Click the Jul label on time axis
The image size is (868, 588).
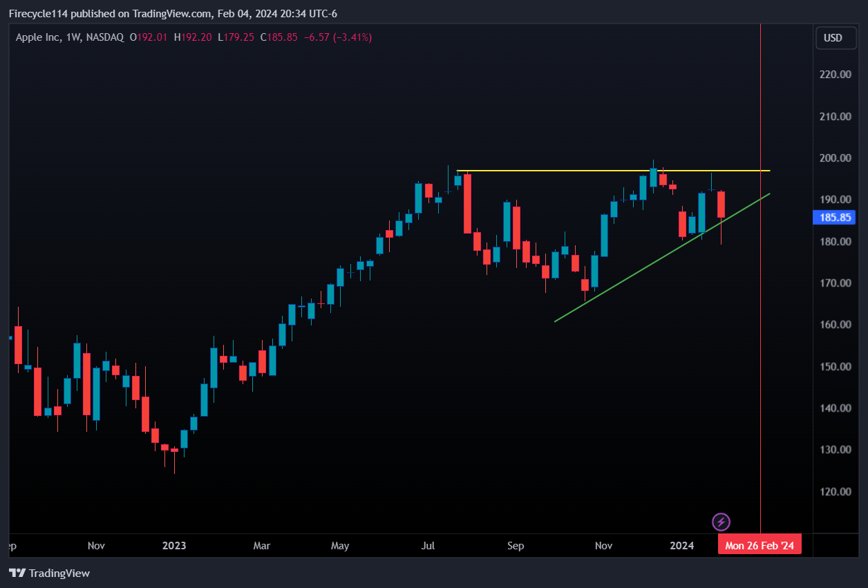pyautogui.click(x=428, y=545)
